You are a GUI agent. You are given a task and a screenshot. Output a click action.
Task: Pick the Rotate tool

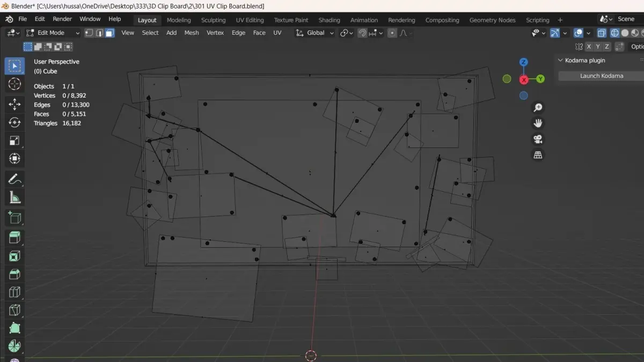pyautogui.click(x=14, y=123)
